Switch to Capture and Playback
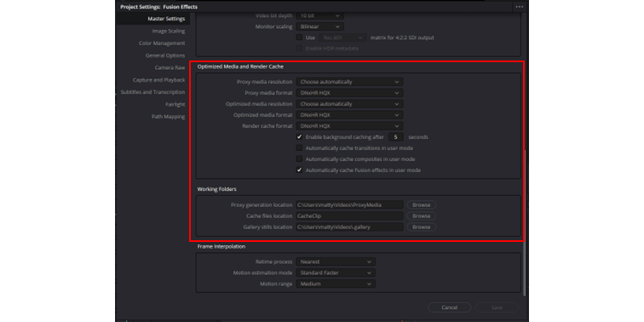Image resolution: width=644 pixels, height=322 pixels. (158, 80)
